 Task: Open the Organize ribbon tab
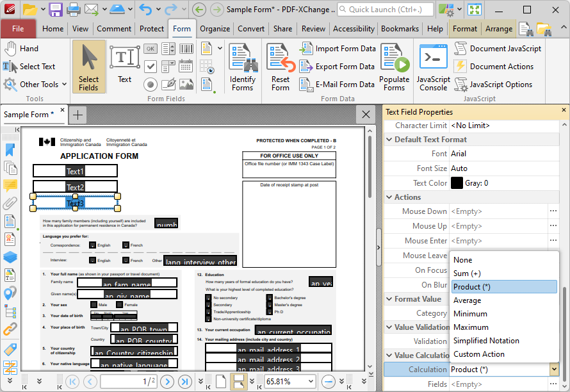(215, 29)
